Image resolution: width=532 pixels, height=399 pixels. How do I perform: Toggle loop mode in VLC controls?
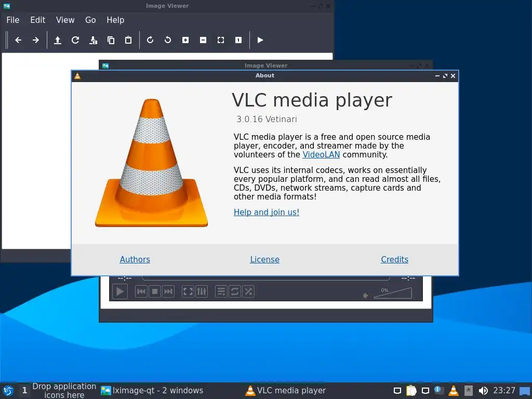235,291
